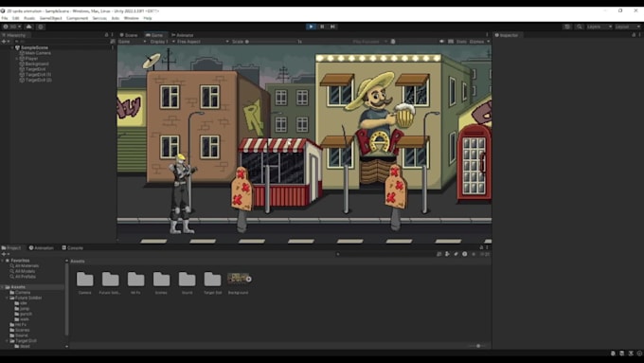The height and width of the screenshot is (363, 644).
Task: Switch to the Animation tab
Action: [x=41, y=248]
